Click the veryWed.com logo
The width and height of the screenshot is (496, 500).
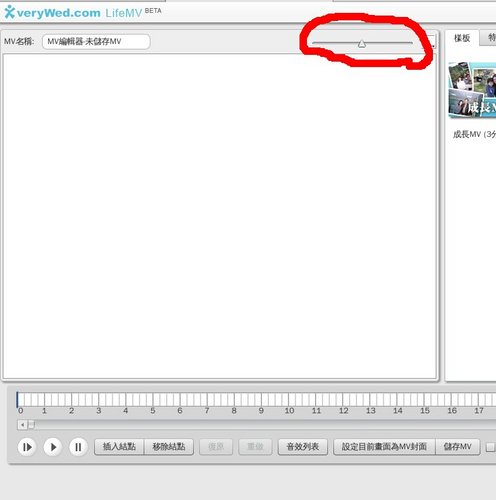[52, 13]
